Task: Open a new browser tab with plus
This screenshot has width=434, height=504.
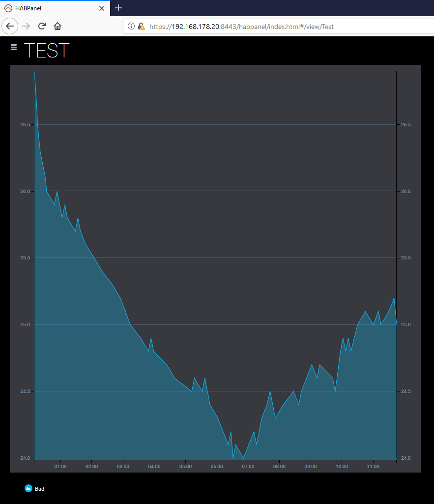Action: (x=118, y=8)
